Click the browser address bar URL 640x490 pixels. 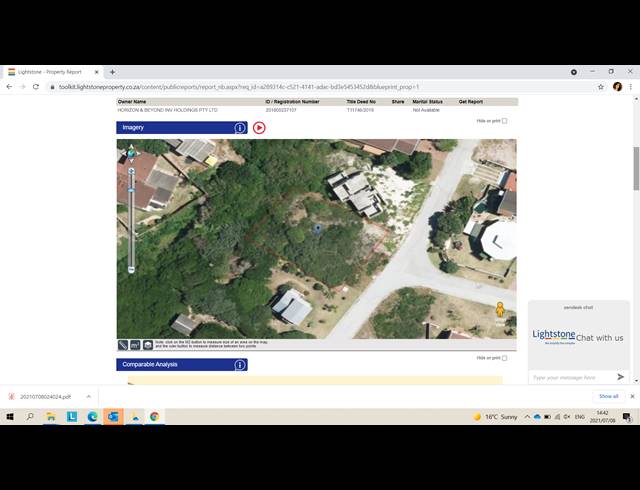[239, 87]
